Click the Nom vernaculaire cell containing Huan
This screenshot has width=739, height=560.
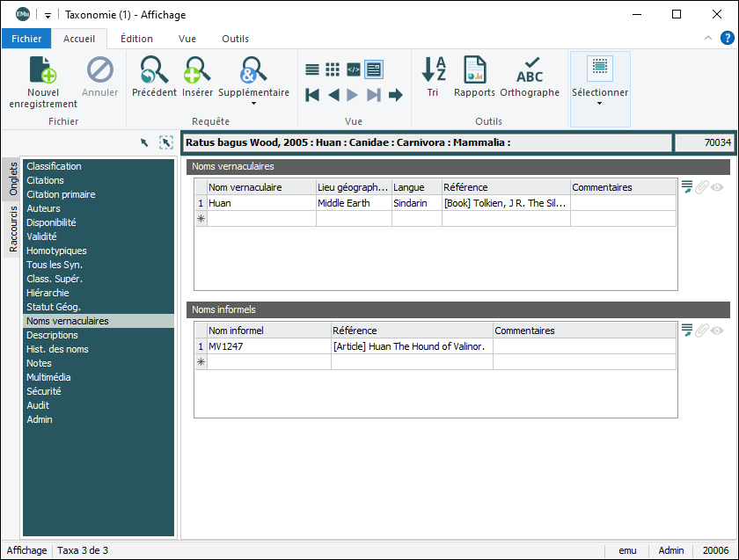[260, 203]
